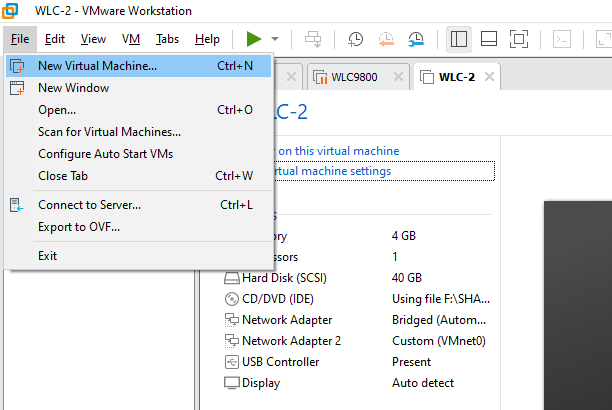612x410 pixels.
Task: Choose Export to OVF option
Action: coord(78,227)
